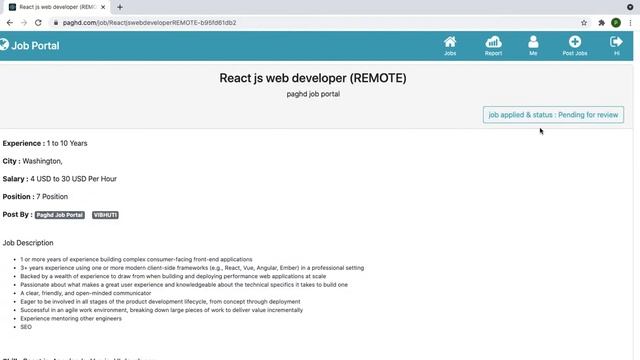Screen dimensions: 640x360
Task: Click the Job Description heading
Action: tap(28, 243)
